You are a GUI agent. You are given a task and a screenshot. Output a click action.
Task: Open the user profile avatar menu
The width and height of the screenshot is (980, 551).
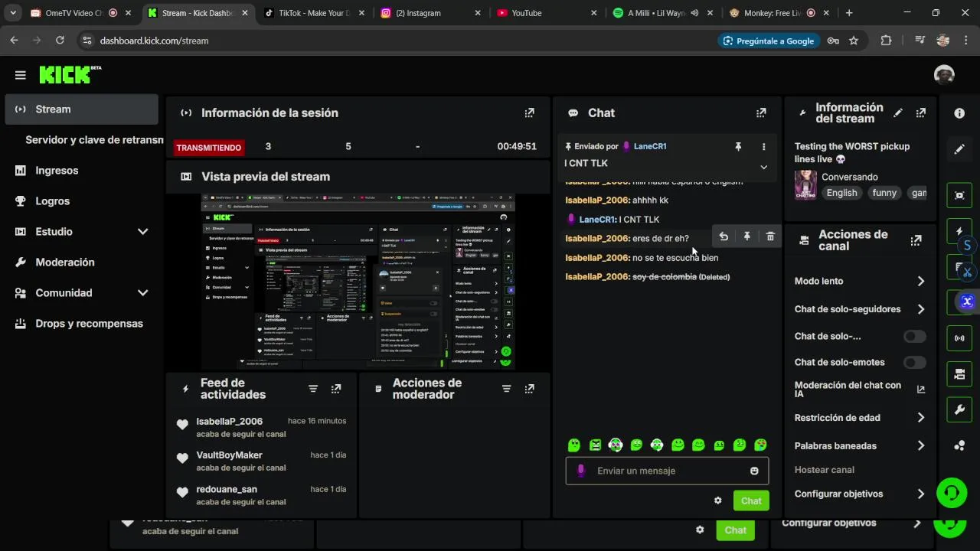pos(944,74)
